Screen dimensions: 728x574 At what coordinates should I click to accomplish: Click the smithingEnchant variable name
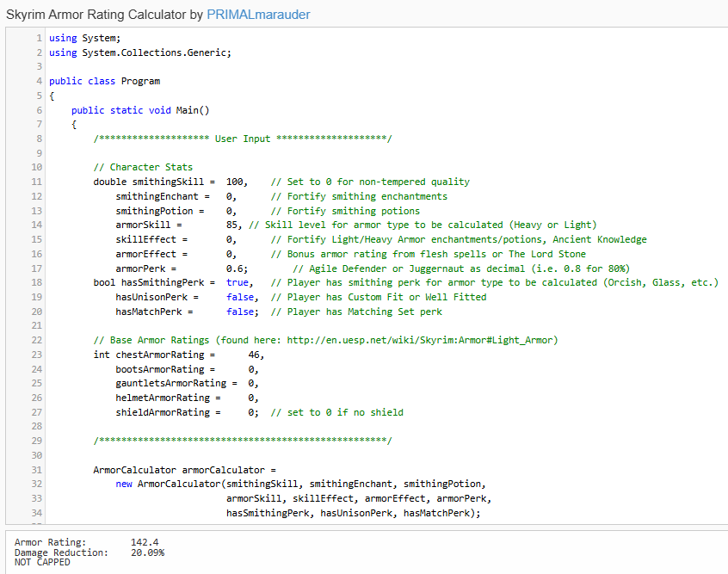157,196
